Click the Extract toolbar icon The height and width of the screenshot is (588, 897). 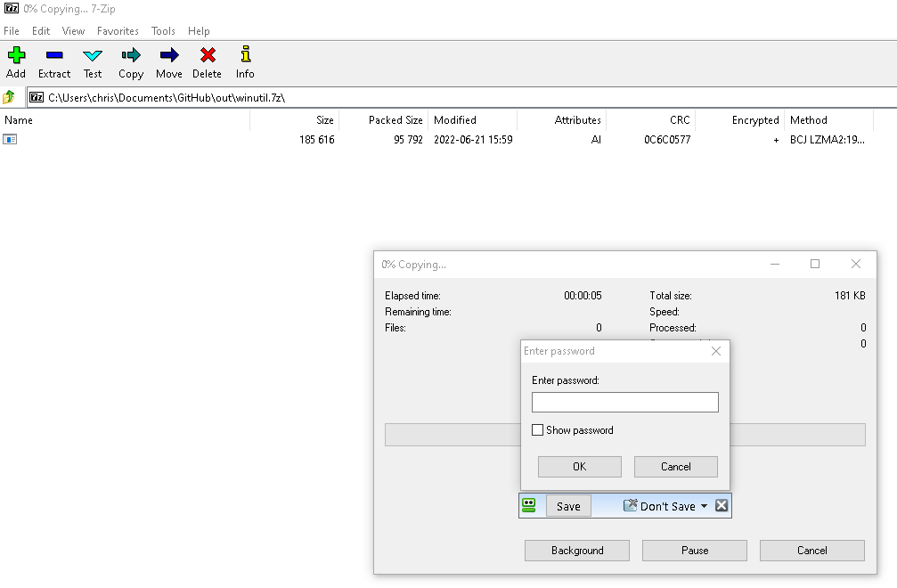(x=54, y=55)
